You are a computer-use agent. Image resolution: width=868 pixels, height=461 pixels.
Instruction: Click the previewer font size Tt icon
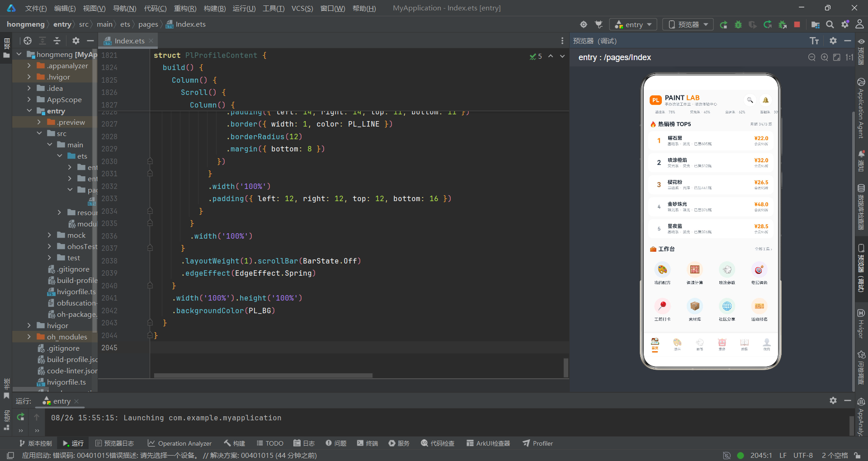814,41
